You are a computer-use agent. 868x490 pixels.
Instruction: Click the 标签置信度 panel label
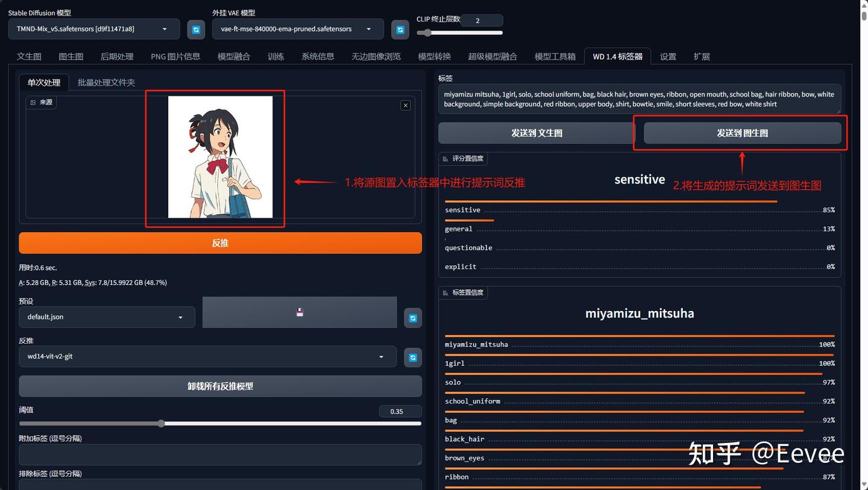pos(463,292)
